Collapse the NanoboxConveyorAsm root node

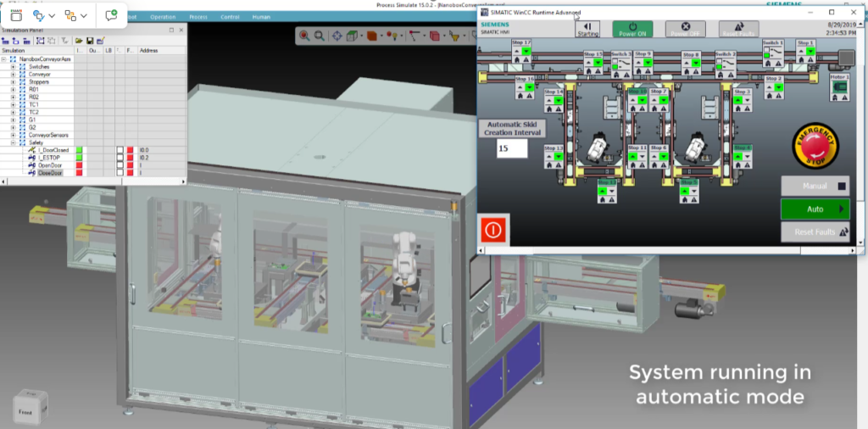(x=3, y=59)
